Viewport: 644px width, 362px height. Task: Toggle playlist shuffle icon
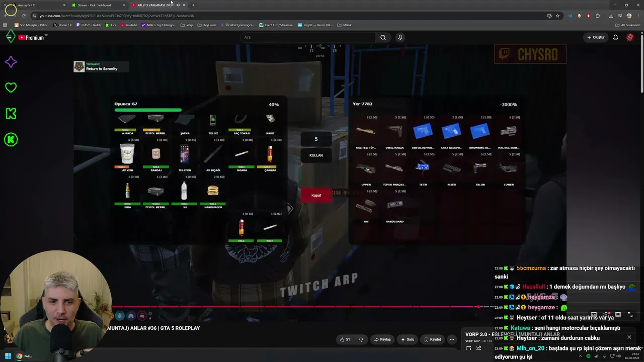click(x=478, y=348)
